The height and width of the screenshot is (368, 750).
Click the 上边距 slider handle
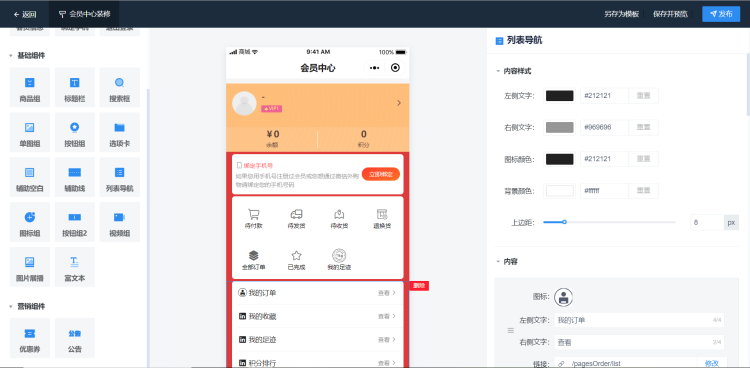point(564,222)
